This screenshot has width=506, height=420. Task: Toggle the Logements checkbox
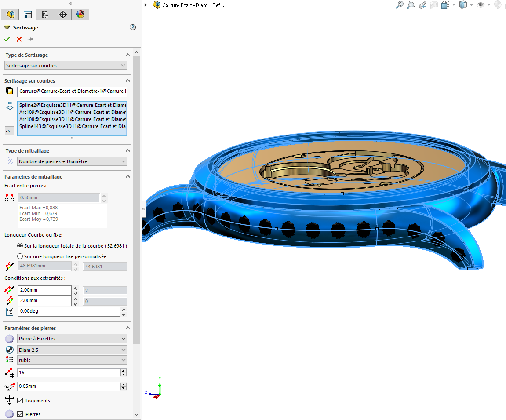(x=20, y=401)
